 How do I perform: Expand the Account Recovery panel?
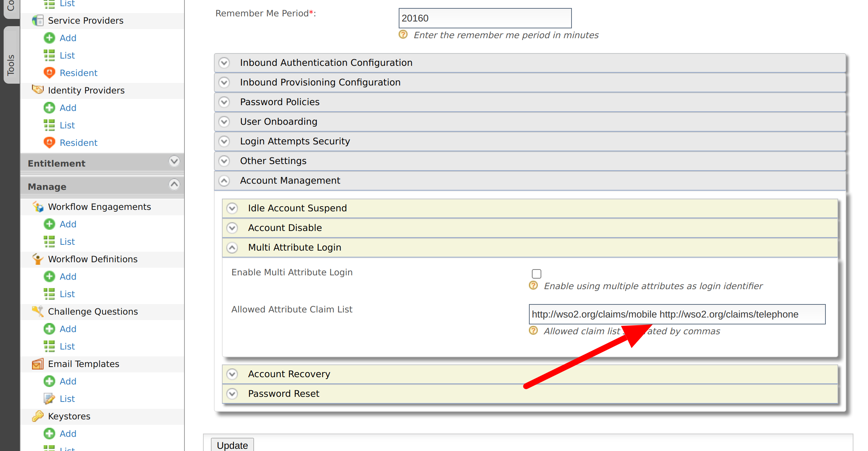tap(232, 374)
